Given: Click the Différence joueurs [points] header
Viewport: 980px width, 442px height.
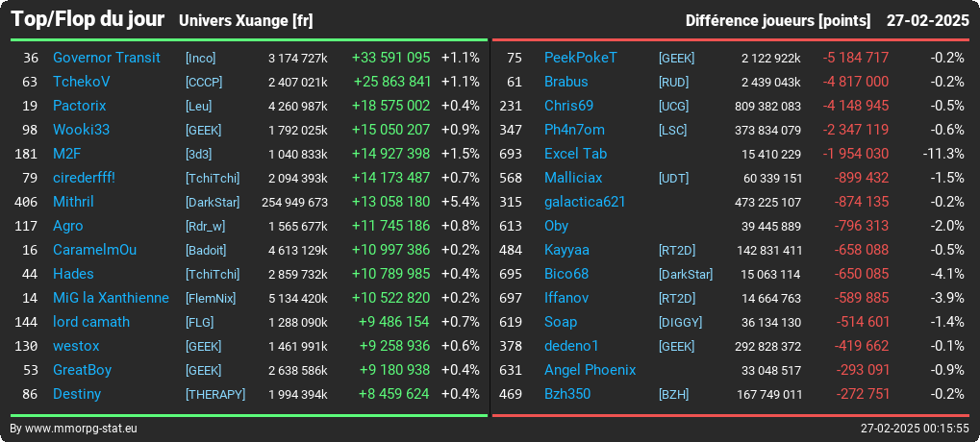Looking at the screenshot, I should (777, 21).
